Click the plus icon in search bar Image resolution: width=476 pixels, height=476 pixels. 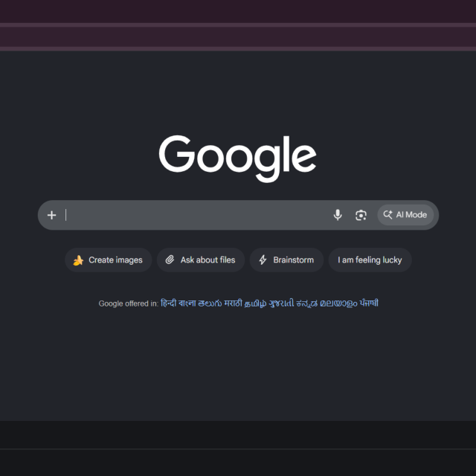52,215
